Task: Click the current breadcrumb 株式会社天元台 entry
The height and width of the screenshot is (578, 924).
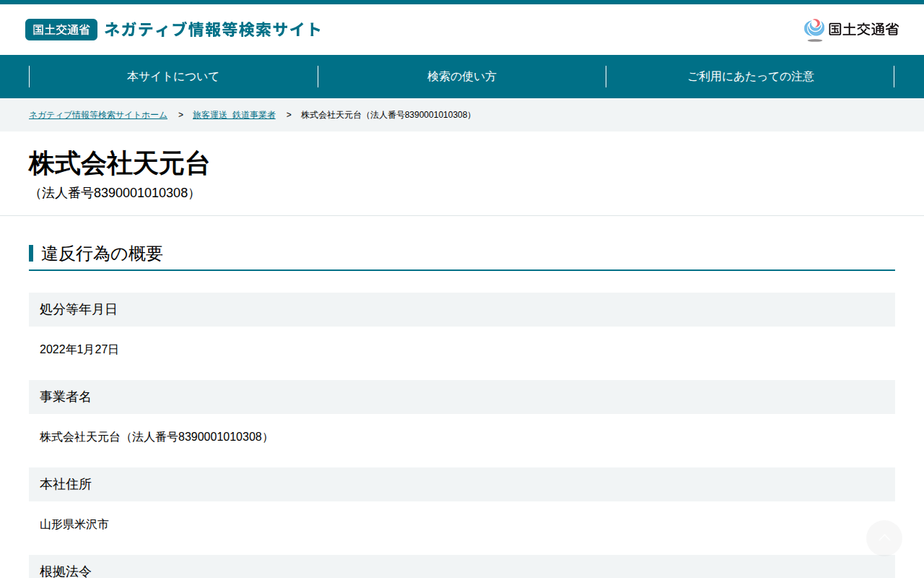Action: tap(388, 115)
